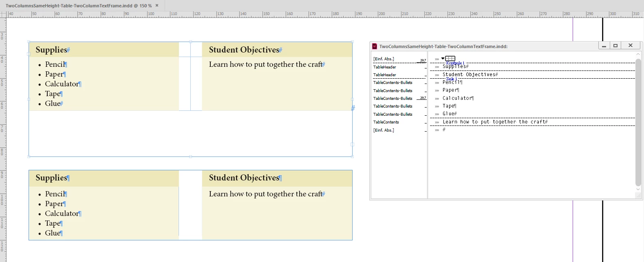Click 'Glue' line in Story Editor
Screen dimensions: 644x262
tap(448, 114)
